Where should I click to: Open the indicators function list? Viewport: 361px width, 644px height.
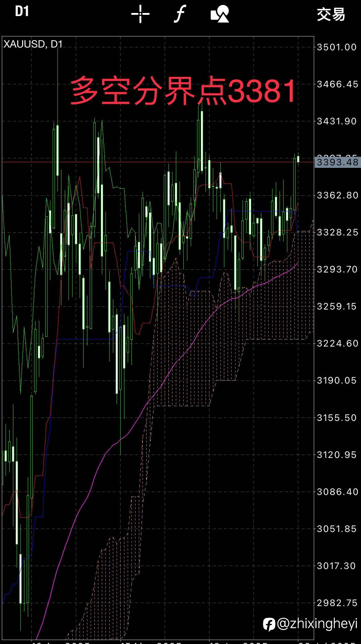click(x=180, y=14)
